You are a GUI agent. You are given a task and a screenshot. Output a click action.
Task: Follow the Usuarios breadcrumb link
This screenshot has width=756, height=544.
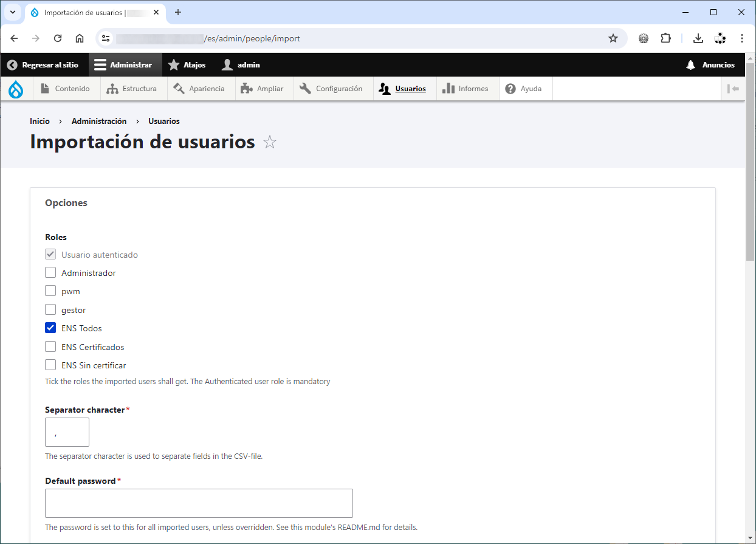pos(164,121)
